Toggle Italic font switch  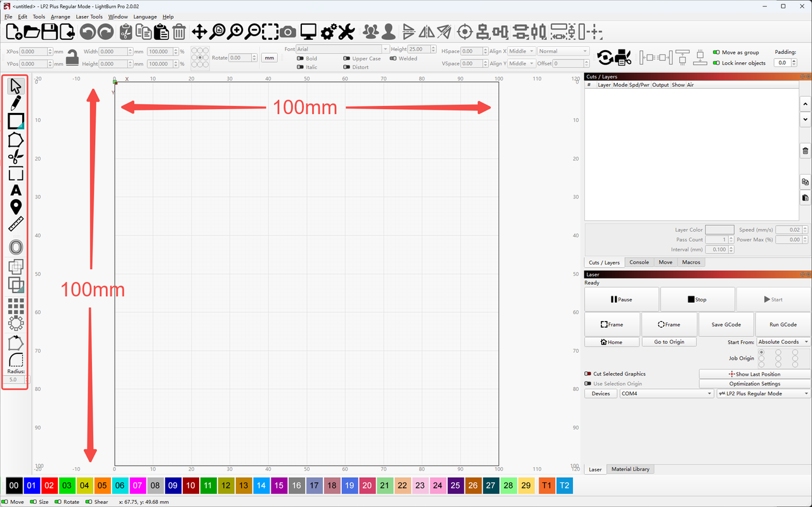[301, 67]
